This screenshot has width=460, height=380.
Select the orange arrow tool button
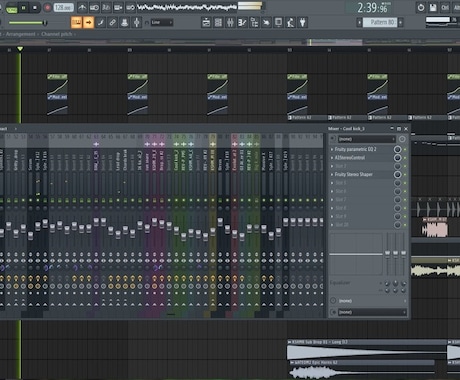pos(88,22)
